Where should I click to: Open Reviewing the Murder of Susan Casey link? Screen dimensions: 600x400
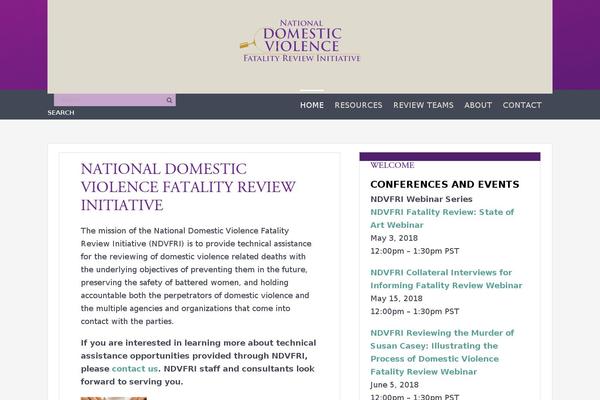pos(442,352)
